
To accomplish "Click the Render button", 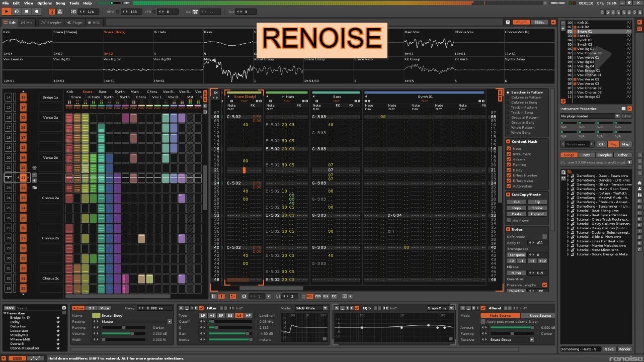I will pyautogui.click(x=625, y=349).
